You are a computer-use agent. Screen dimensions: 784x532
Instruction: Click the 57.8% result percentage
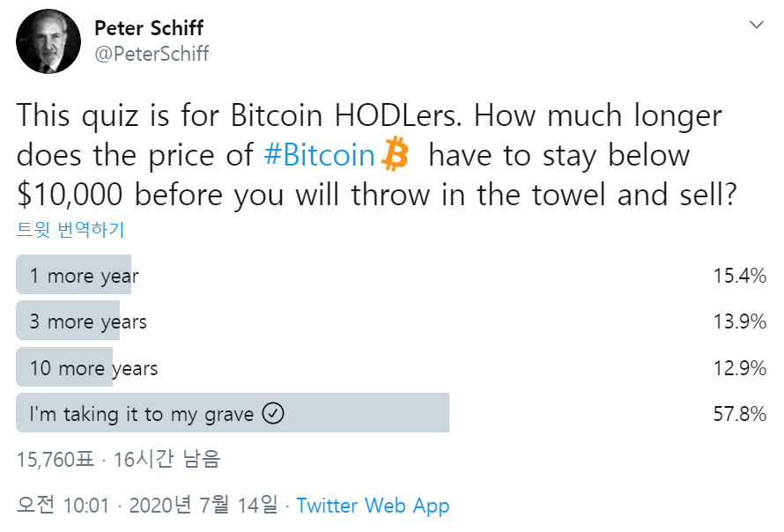tap(739, 414)
